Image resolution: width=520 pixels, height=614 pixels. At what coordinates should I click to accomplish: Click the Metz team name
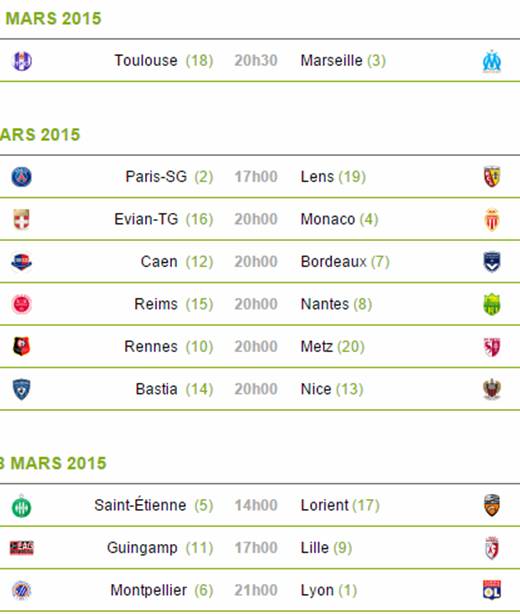click(x=316, y=347)
